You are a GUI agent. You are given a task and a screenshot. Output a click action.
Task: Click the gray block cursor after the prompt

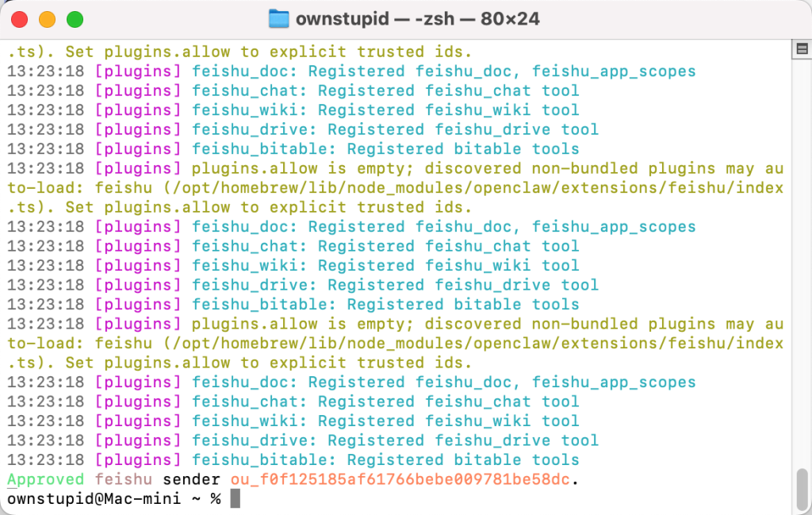[236, 499]
